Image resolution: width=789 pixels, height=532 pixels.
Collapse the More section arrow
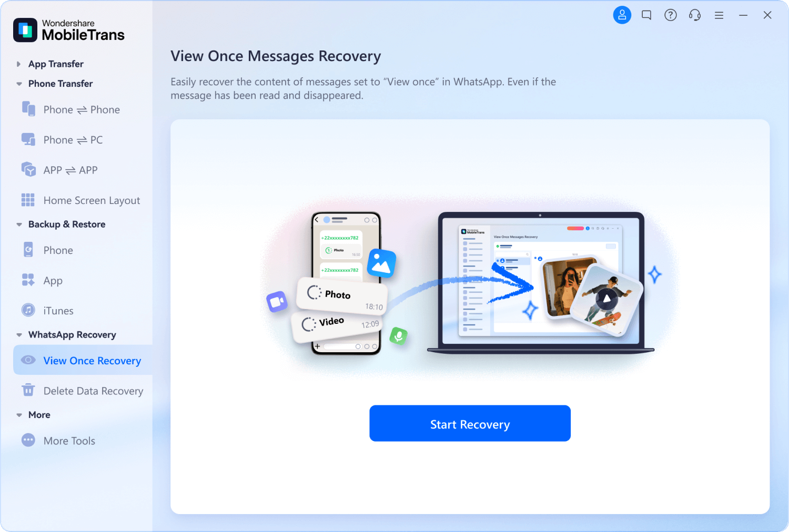19,415
